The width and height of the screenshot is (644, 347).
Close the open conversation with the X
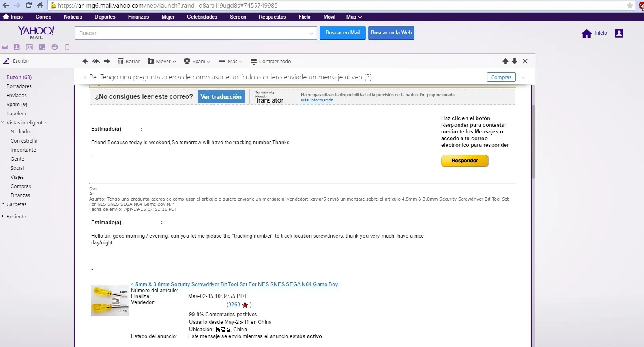coord(525,61)
